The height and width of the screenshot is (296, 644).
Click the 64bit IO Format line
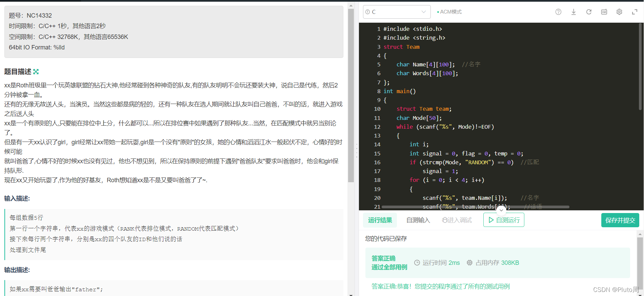pyautogui.click(x=37, y=47)
